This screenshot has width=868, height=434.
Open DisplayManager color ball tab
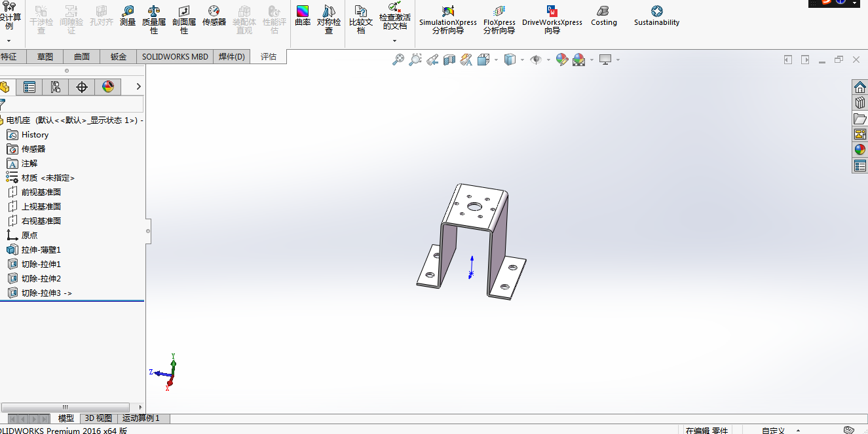pyautogui.click(x=108, y=87)
